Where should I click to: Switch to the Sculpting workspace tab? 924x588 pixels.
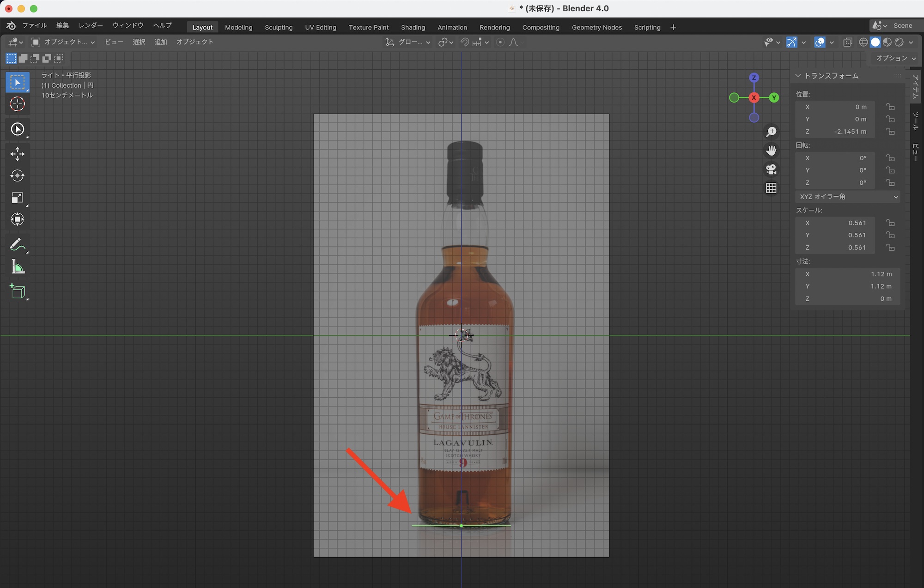coord(279,27)
